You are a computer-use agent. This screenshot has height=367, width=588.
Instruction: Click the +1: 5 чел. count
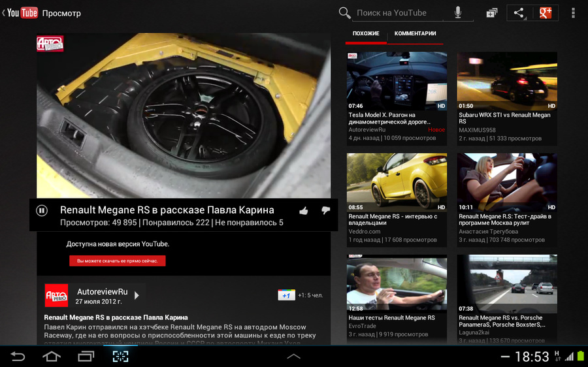coord(310,295)
